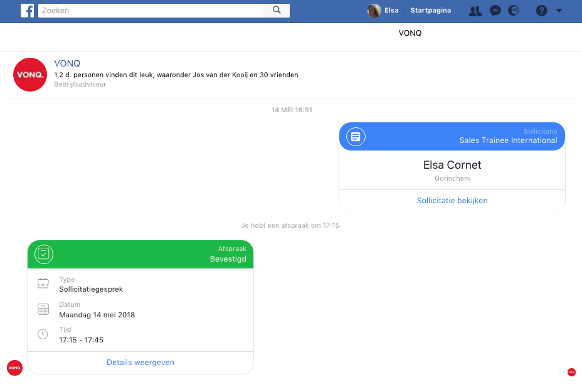Click the search magnifier button

point(277,11)
